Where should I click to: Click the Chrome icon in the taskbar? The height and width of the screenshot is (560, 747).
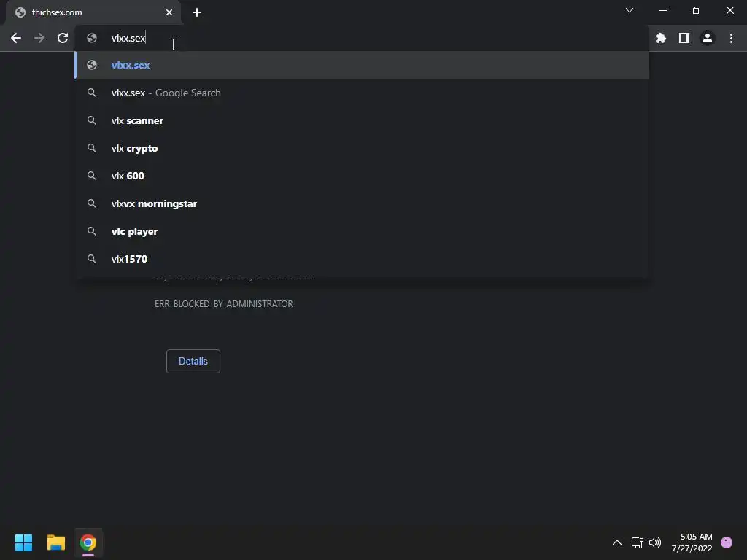[x=88, y=542]
